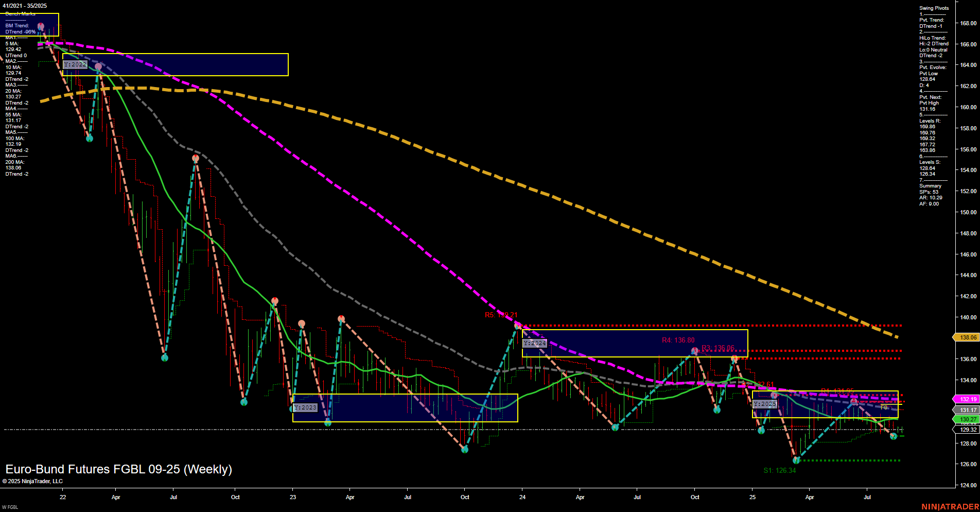Expand the Y:2024 year region box
The height and width of the screenshot is (512, 980).
[534, 342]
